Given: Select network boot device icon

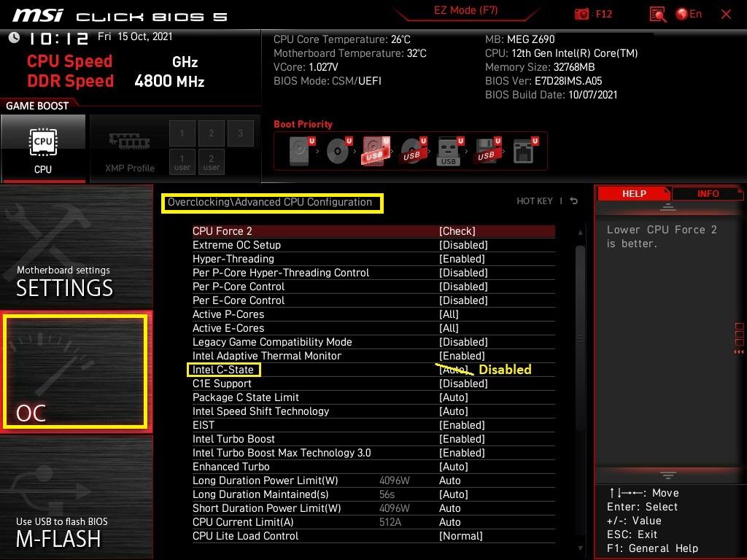Looking at the screenshot, I should click(525, 151).
